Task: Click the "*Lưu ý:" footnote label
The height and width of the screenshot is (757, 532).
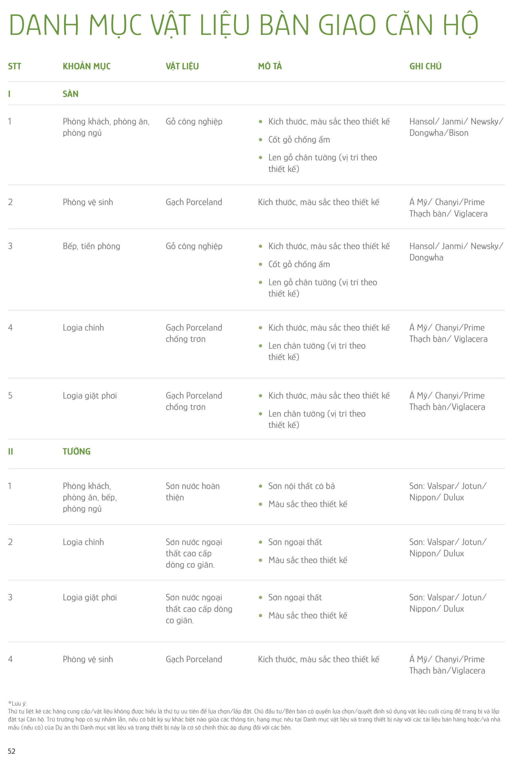Action: click(x=17, y=704)
